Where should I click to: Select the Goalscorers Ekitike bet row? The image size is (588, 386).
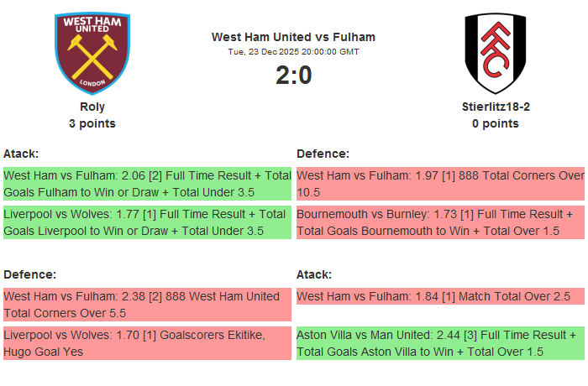[147, 343]
